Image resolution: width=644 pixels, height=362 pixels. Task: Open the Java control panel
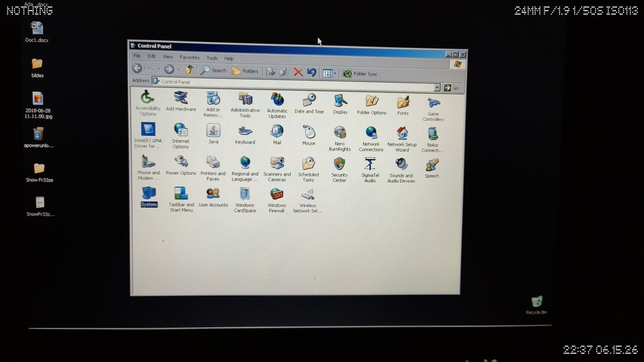coord(213,134)
